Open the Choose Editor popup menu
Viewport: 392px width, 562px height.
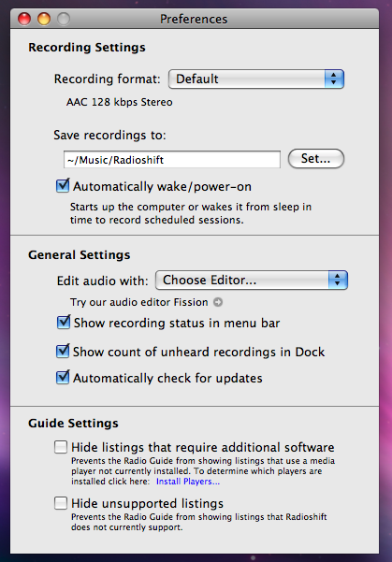coord(252,280)
